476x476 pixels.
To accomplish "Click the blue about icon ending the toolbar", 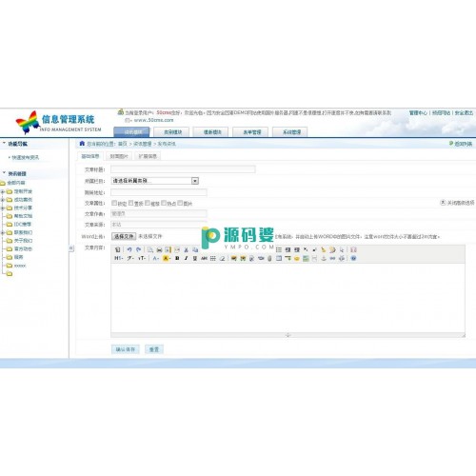I will click(x=353, y=258).
